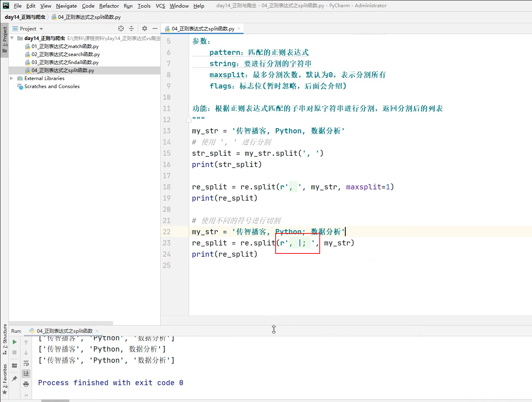Click the Restore Layout icon in Run panel

pos(14,365)
